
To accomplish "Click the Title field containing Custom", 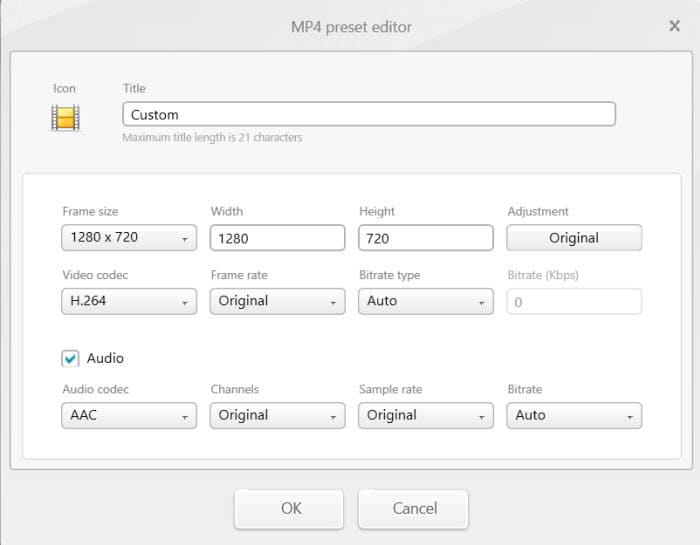I will point(369,114).
